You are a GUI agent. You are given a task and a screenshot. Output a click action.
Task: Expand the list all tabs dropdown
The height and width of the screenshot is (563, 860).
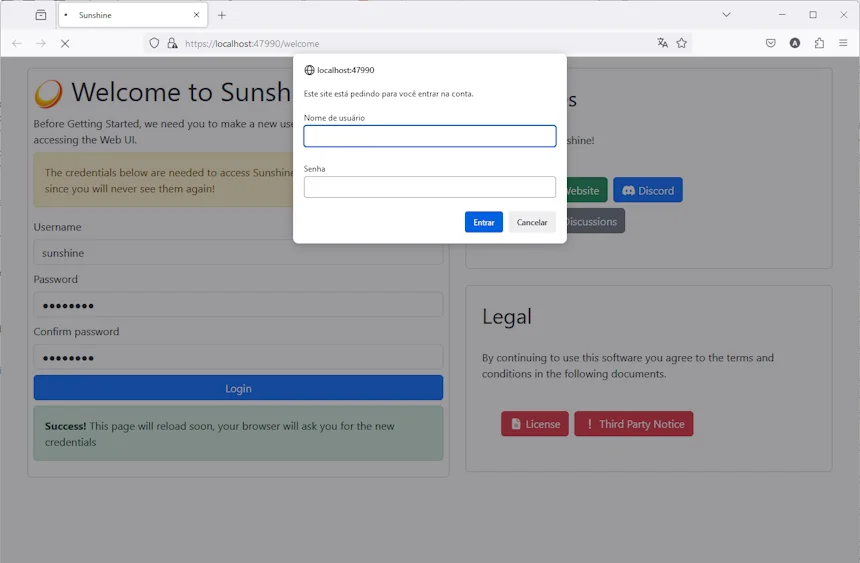726,15
